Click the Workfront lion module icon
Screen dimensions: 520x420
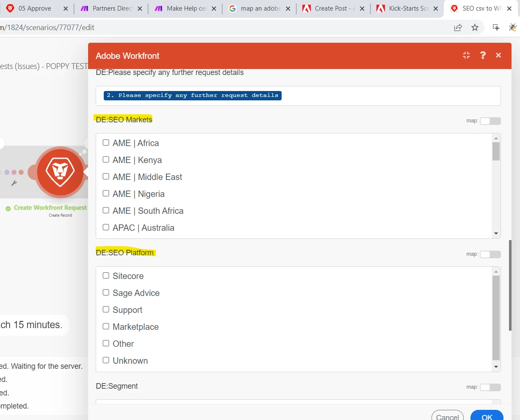pyautogui.click(x=60, y=172)
